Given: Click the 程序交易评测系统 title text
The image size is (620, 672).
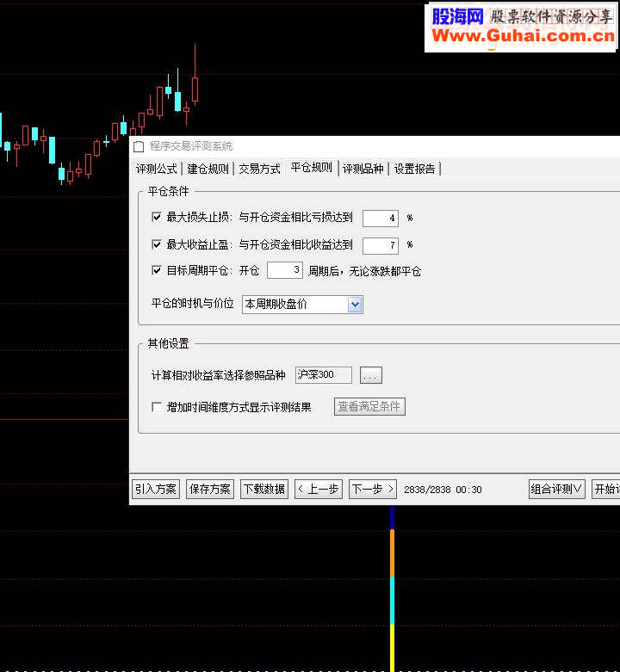Looking at the screenshot, I should click(x=191, y=146).
